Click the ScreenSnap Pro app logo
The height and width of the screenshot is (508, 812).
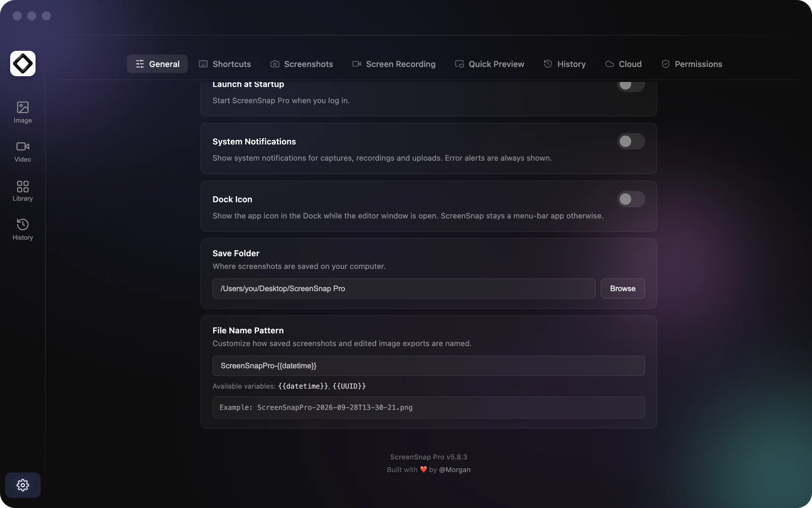(23, 63)
